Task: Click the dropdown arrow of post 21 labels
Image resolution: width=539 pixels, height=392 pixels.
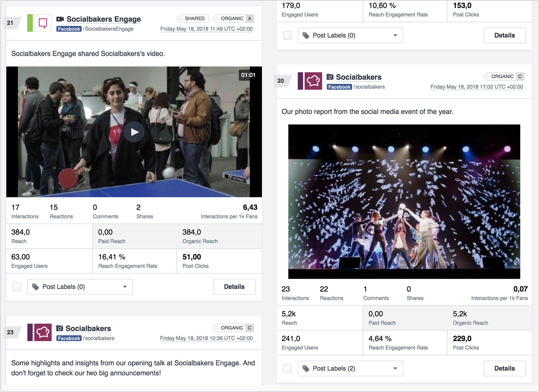Action: 125,287
